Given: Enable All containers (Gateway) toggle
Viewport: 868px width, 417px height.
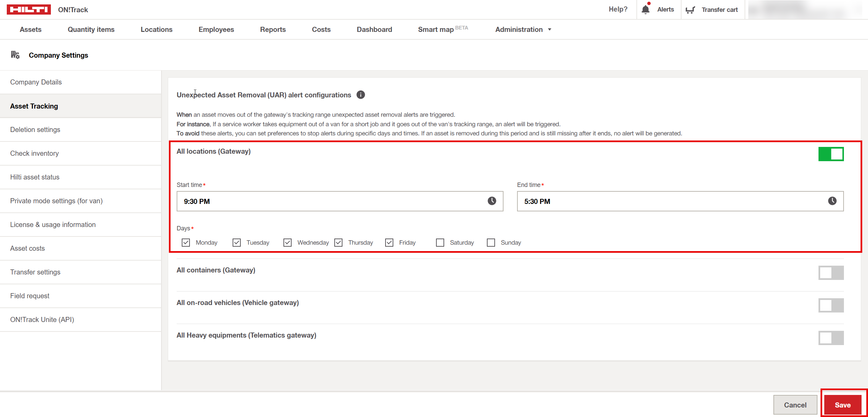Looking at the screenshot, I should point(831,273).
